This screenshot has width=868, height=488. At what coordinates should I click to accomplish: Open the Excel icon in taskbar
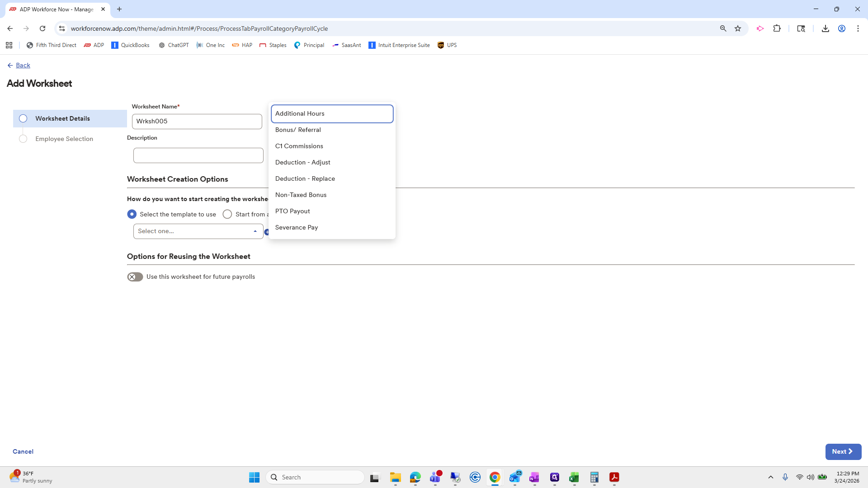(574, 477)
